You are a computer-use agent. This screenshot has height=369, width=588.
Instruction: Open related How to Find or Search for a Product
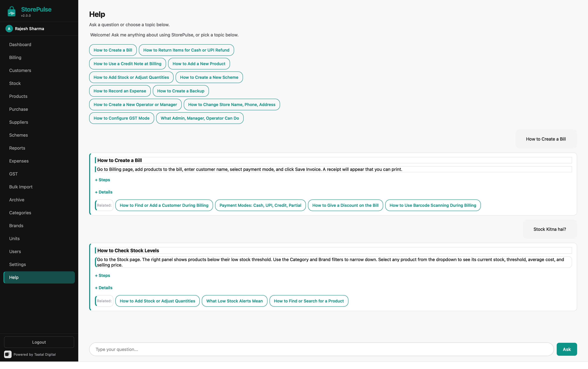point(309,301)
